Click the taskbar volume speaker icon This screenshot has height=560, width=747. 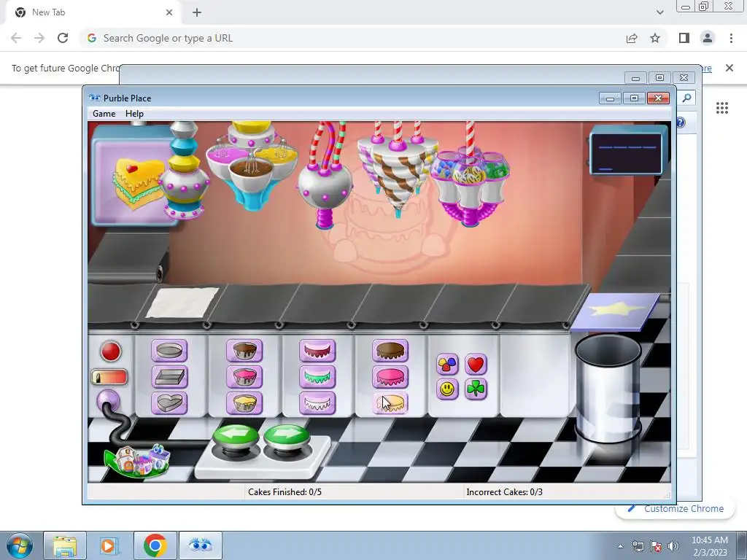tap(673, 546)
